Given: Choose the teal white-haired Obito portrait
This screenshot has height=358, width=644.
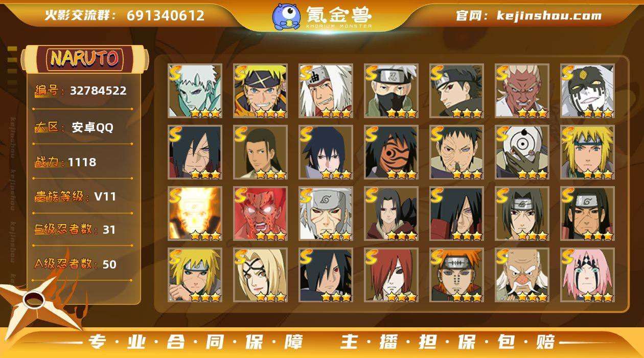Looking at the screenshot, I should 195,91.
